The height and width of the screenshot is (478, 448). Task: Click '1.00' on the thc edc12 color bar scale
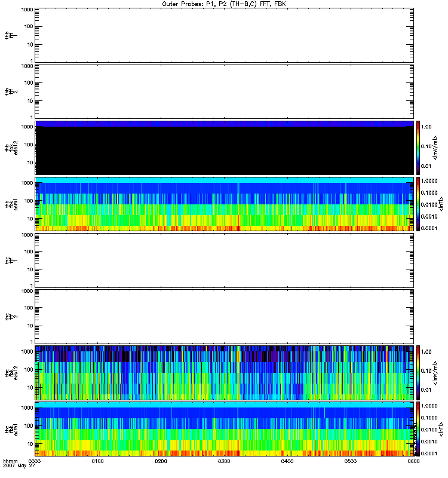(x=426, y=352)
